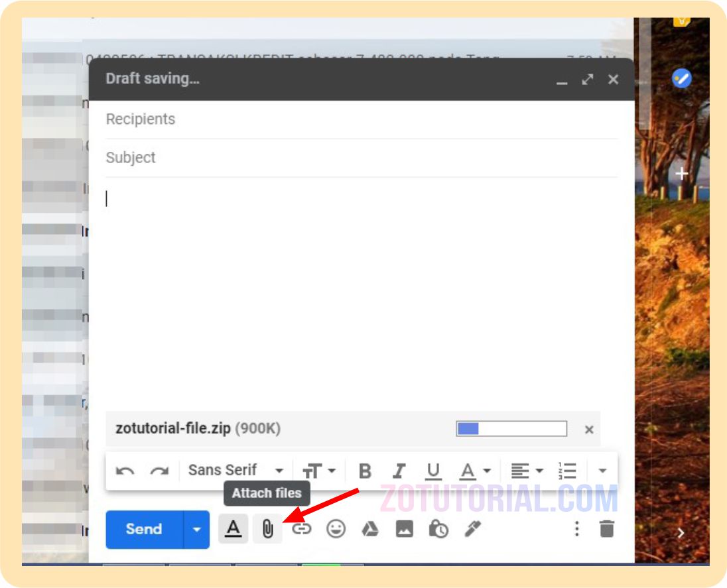This screenshot has width=727, height=588.
Task: Attach files using the paperclip icon
Action: click(x=267, y=529)
